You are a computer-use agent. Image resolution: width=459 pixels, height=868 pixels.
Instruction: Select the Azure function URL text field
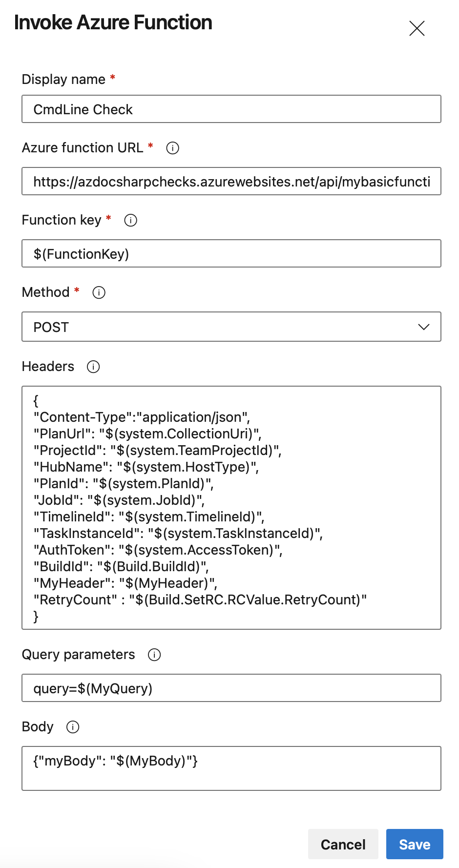pos(231,181)
